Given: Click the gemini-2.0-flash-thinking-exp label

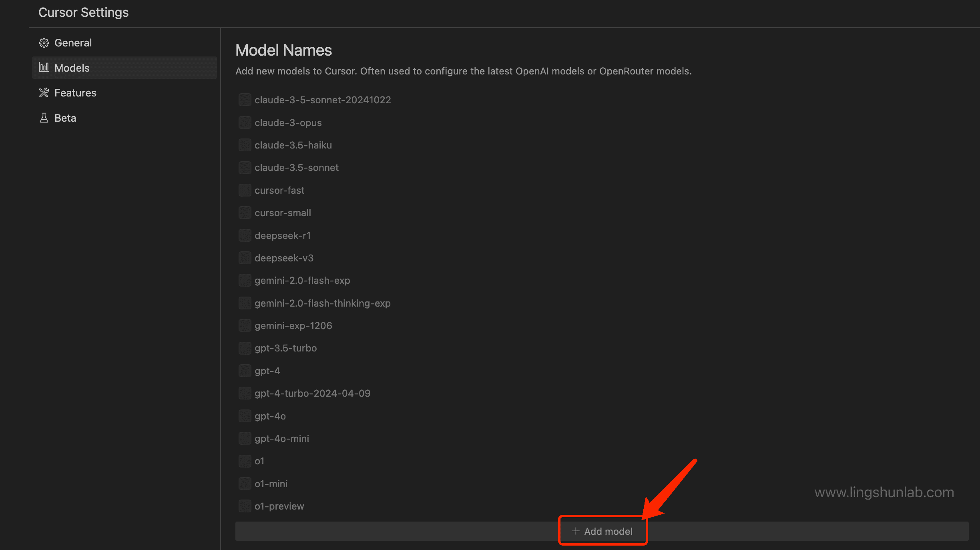Looking at the screenshot, I should pyautogui.click(x=323, y=303).
